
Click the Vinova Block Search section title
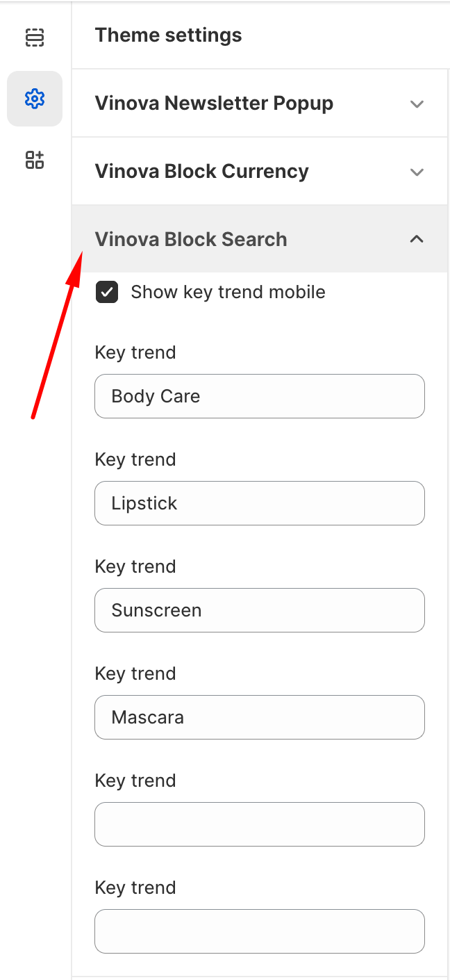point(191,239)
